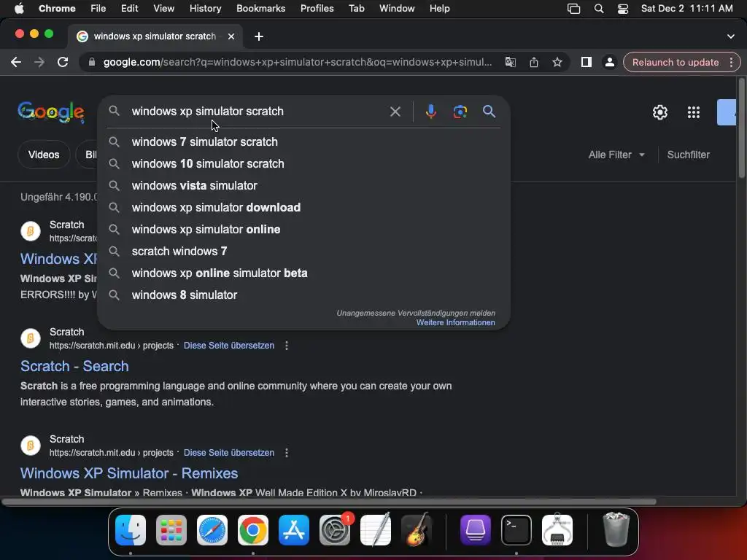Choose suggestion windows 8 simulator
The height and width of the screenshot is (560, 747).
[x=303, y=295]
